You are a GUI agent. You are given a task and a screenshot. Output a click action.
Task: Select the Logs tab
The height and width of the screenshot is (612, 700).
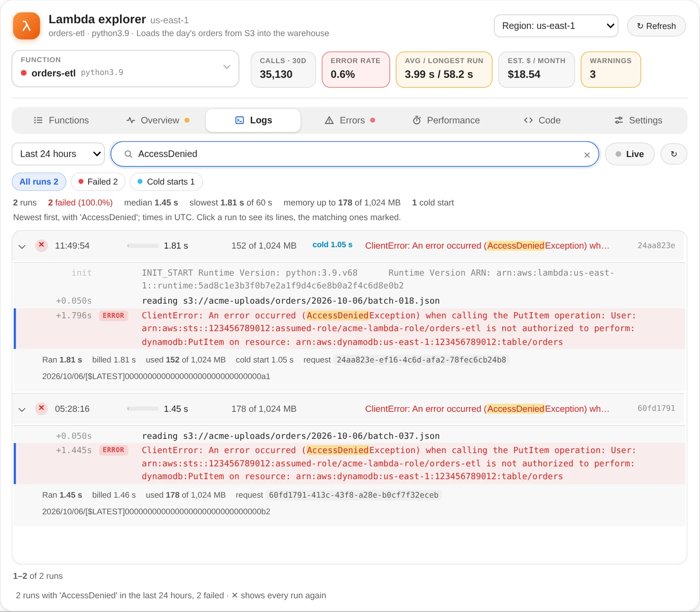(x=253, y=121)
